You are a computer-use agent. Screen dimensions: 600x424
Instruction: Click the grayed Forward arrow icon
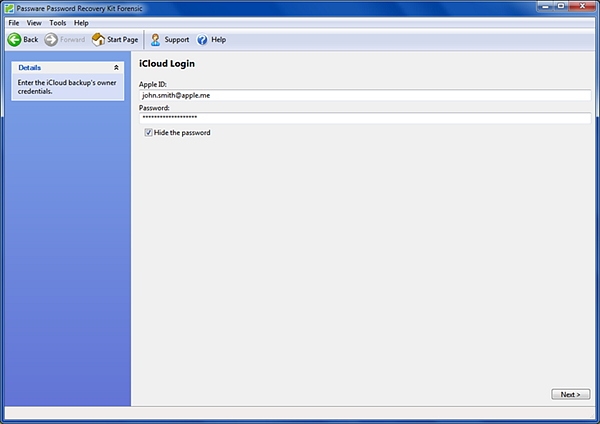coord(51,39)
